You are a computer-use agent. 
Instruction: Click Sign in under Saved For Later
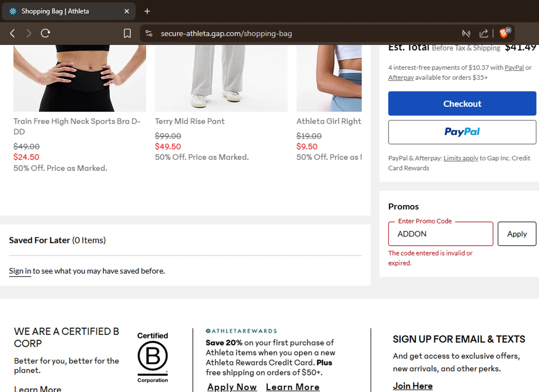click(x=20, y=271)
